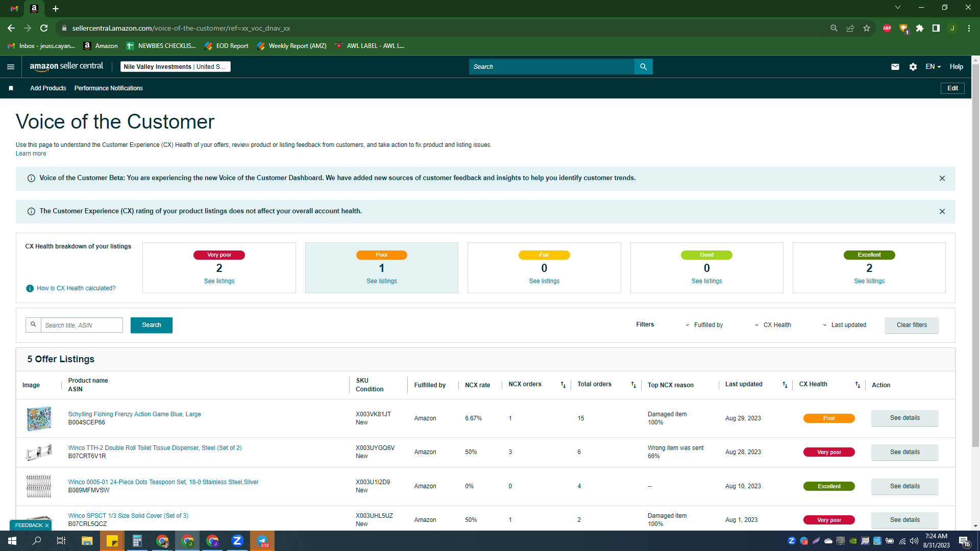Open the Windows notification center icon

pyautogui.click(x=964, y=541)
